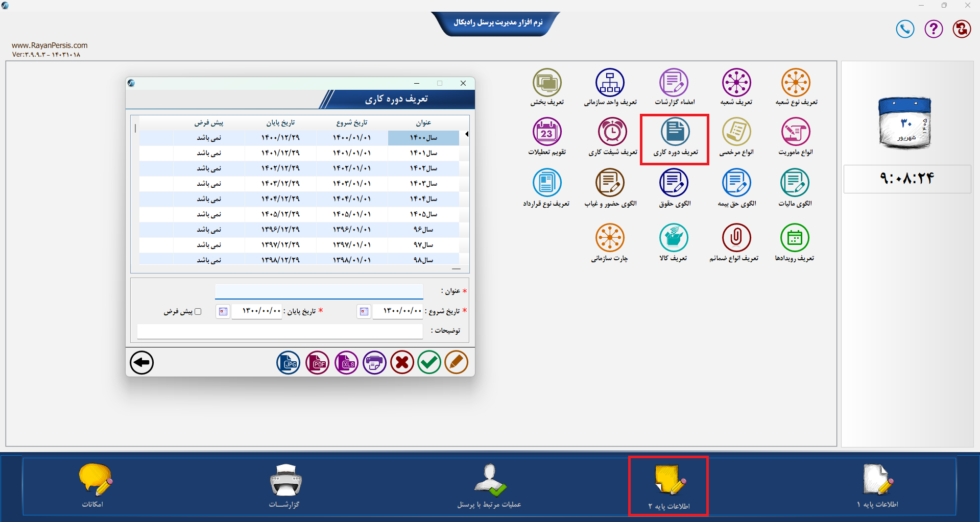Image resolution: width=980 pixels, height=522 pixels.
Task: Click the back arrow button in dialog
Action: [141, 363]
